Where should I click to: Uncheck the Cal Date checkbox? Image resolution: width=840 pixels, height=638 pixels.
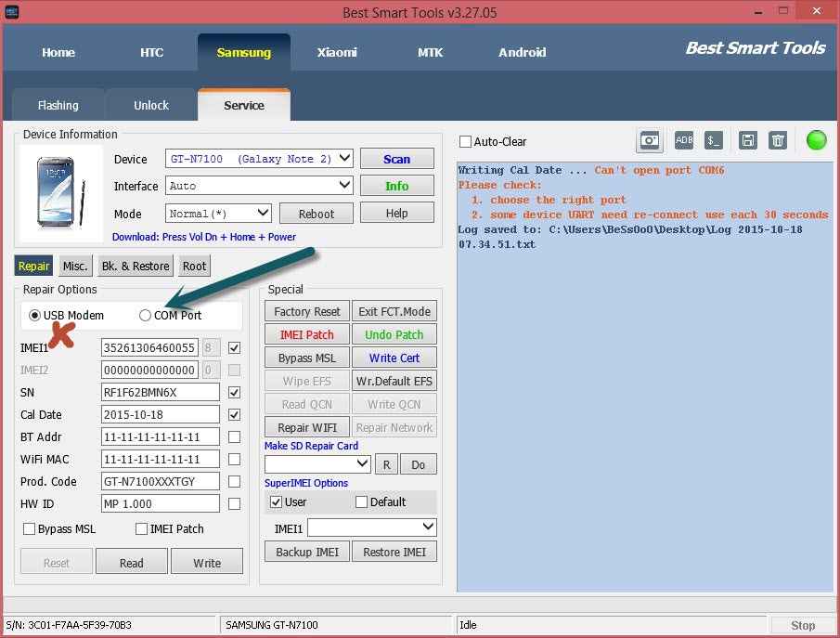click(234, 414)
